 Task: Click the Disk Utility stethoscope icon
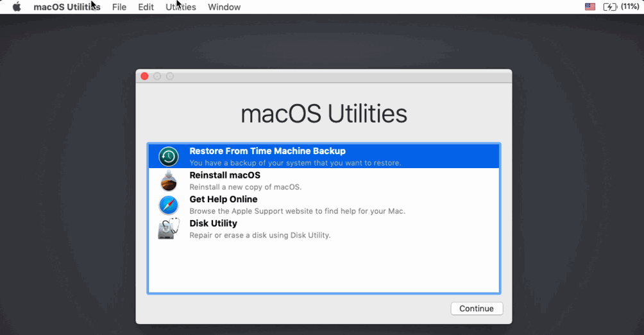169,228
